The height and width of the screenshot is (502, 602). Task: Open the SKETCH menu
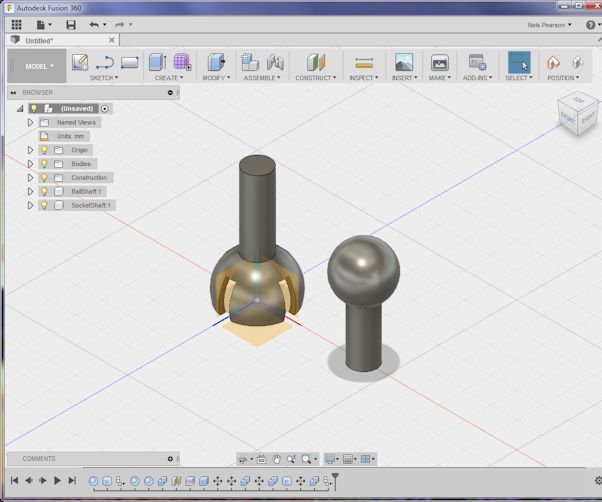104,78
